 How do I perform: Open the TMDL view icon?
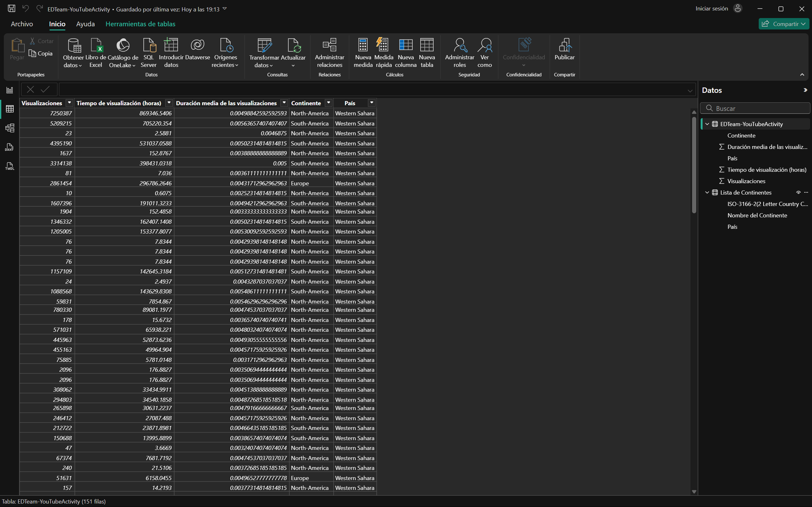click(10, 166)
